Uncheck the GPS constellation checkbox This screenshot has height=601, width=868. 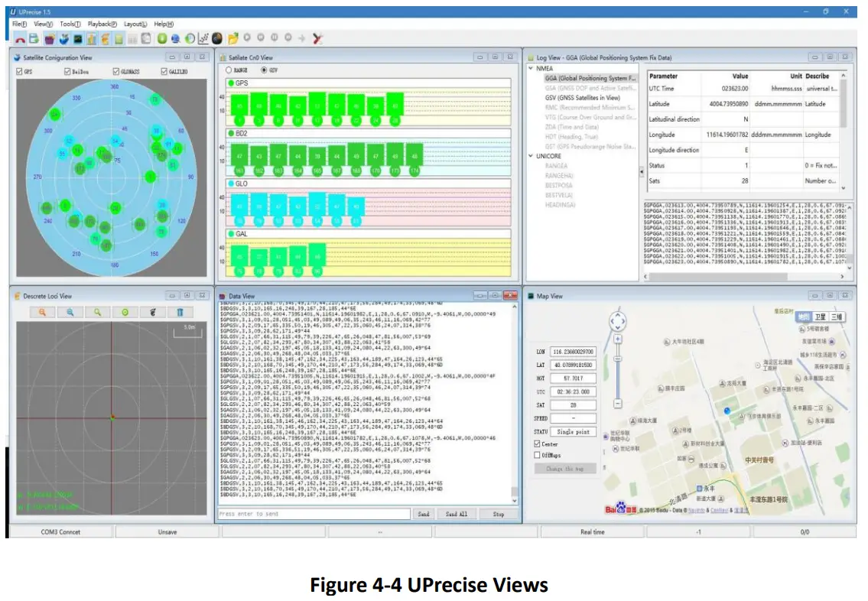pyautogui.click(x=19, y=71)
